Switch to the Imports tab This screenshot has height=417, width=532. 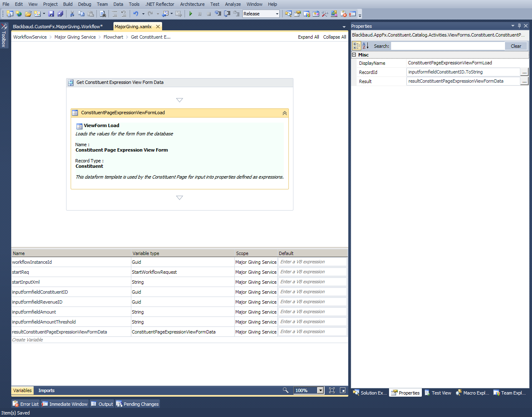click(x=47, y=390)
